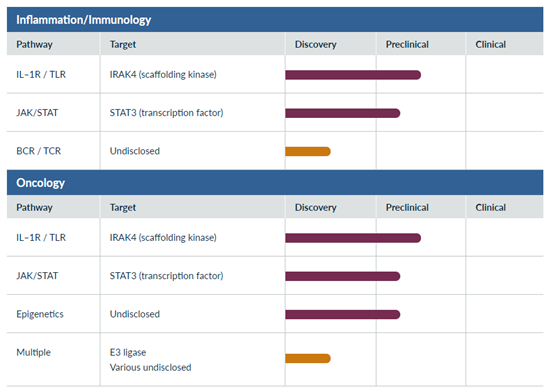554x392 pixels.
Task: Click the Epigenetics progress bar
Action: 343,314
